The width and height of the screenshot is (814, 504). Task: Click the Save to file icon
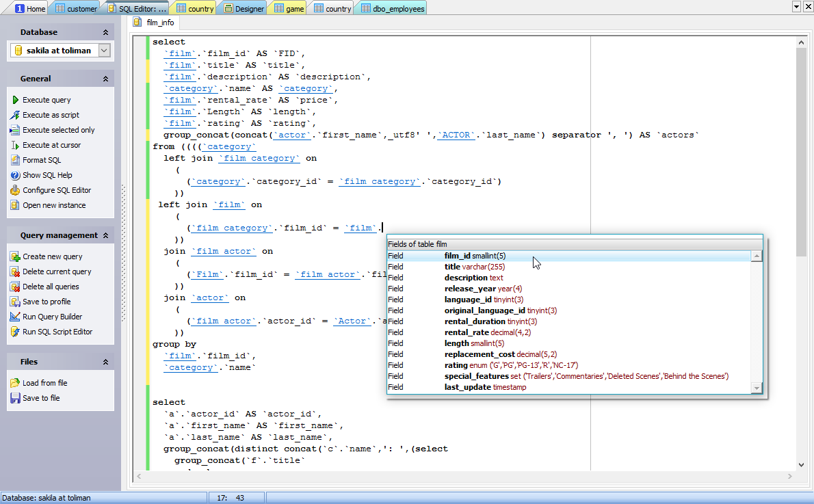(x=15, y=398)
